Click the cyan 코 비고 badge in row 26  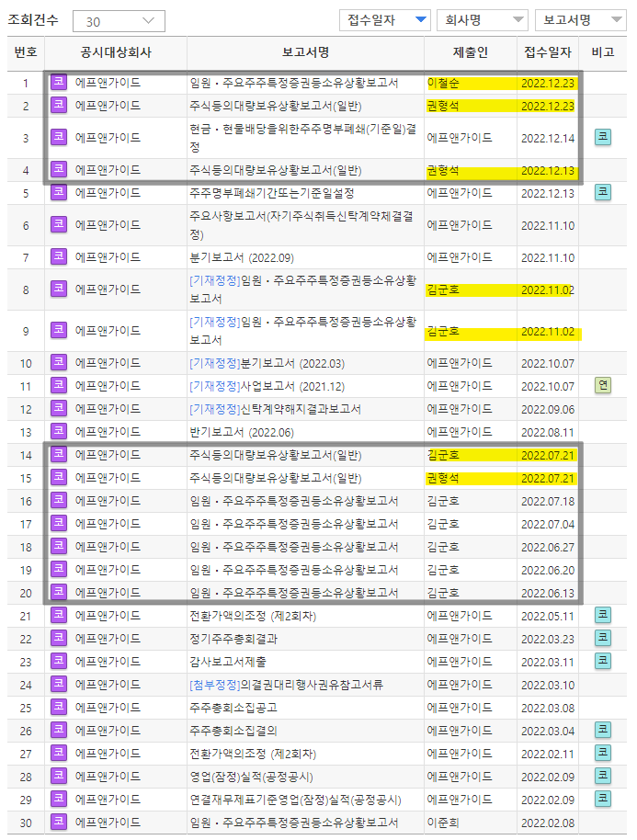pyautogui.click(x=603, y=730)
